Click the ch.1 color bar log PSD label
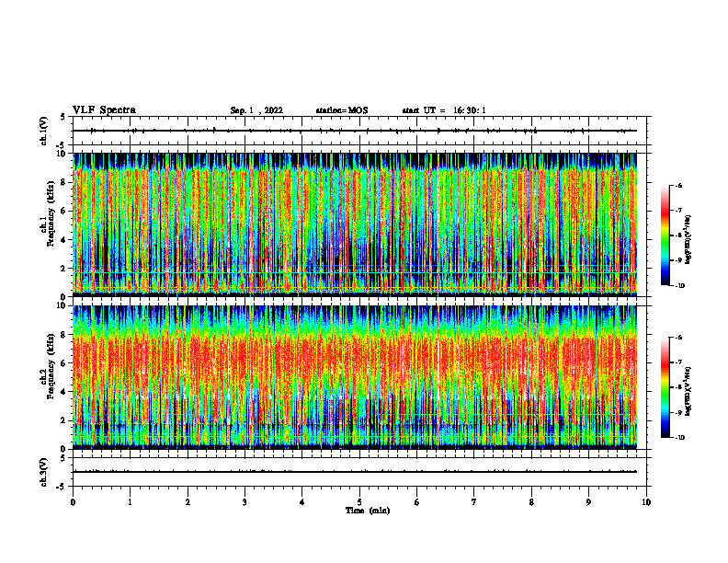The height and width of the screenshot is (563, 728). [688, 240]
